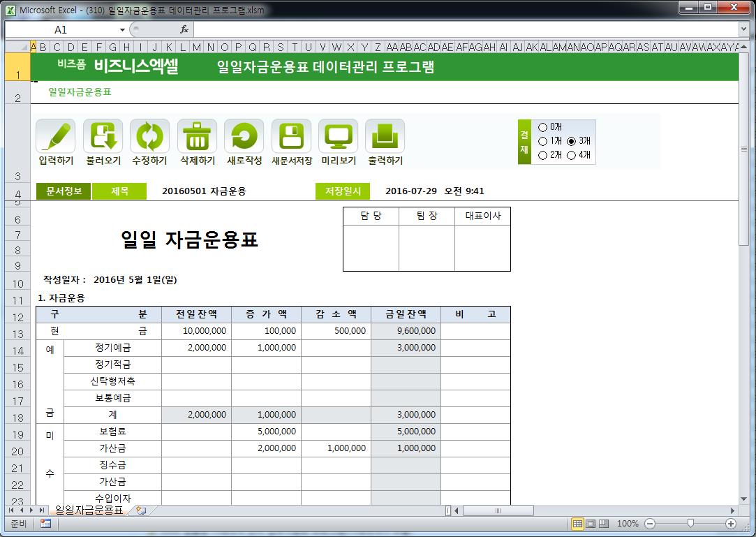Click the 삭제하기 trash can icon

(x=197, y=136)
